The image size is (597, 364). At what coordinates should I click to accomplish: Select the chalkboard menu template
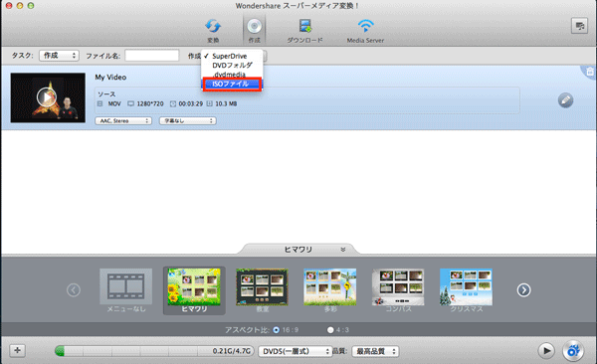[262, 290]
